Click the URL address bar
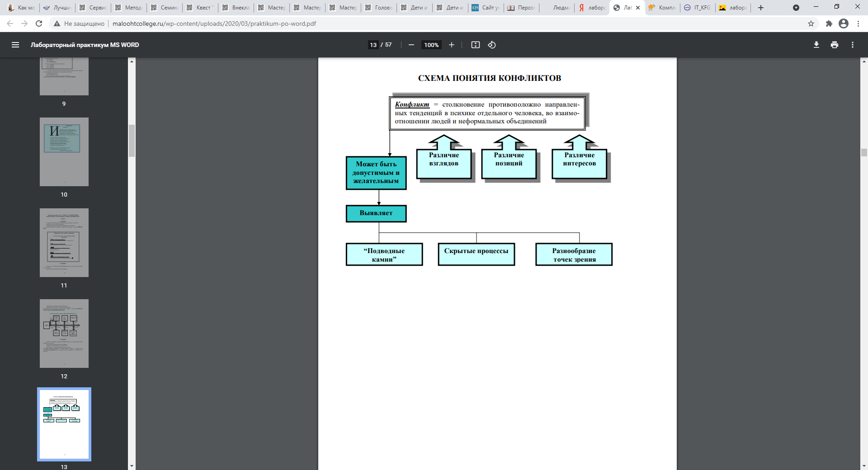Screen dimensions: 868x470 457,23
